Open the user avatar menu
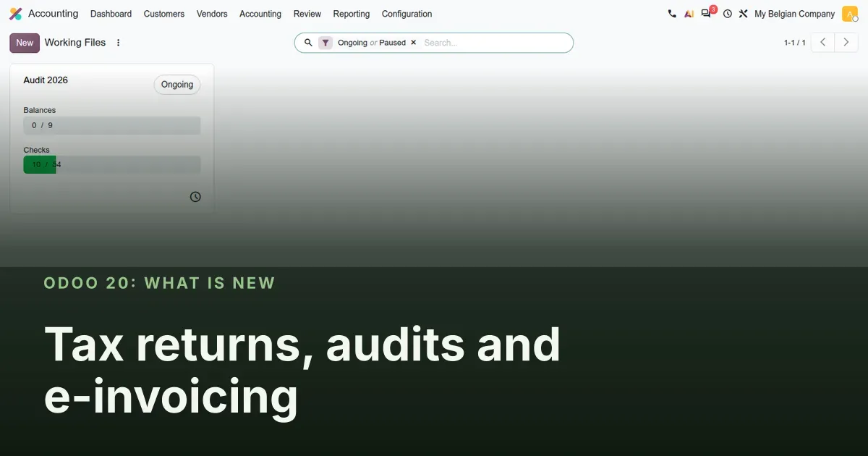The image size is (868, 456). [849, 14]
